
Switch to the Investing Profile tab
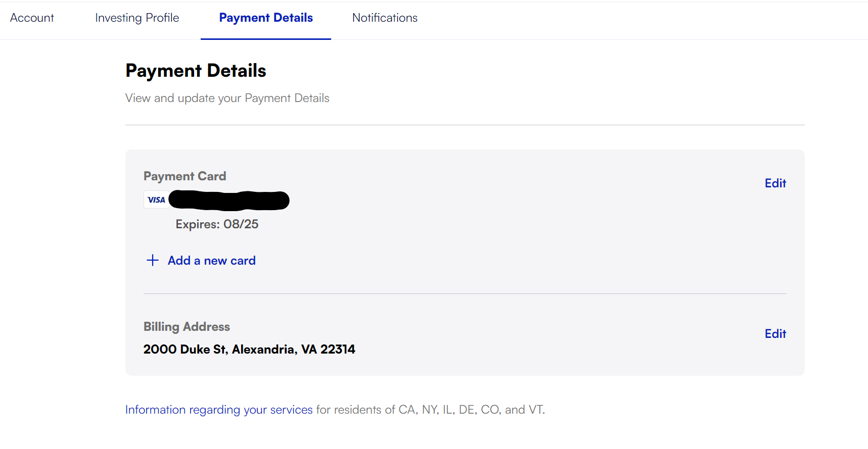pyautogui.click(x=137, y=18)
